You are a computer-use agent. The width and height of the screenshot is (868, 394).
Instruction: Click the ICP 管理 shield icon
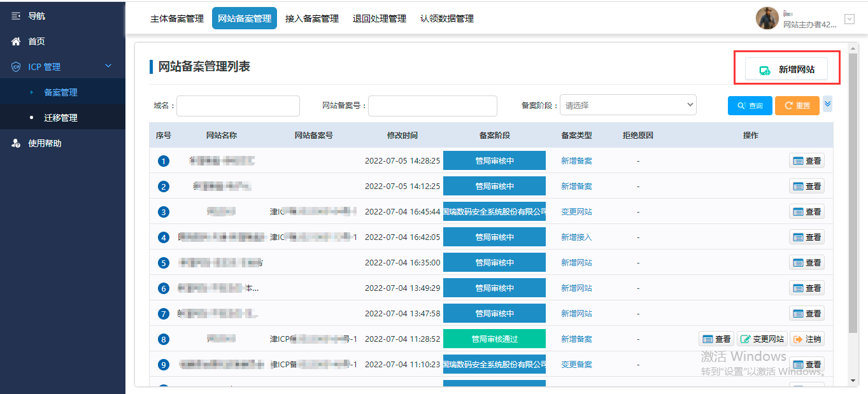click(x=16, y=67)
